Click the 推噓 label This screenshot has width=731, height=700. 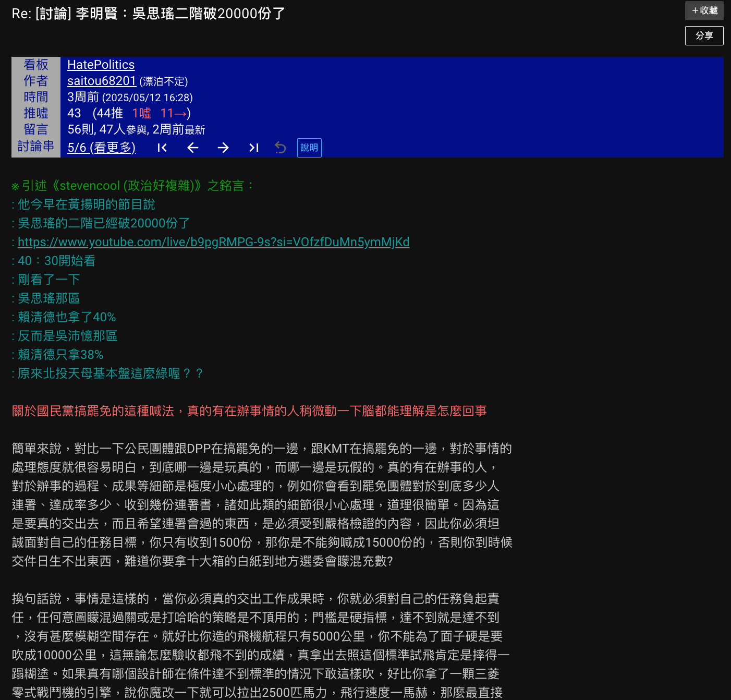[36, 113]
